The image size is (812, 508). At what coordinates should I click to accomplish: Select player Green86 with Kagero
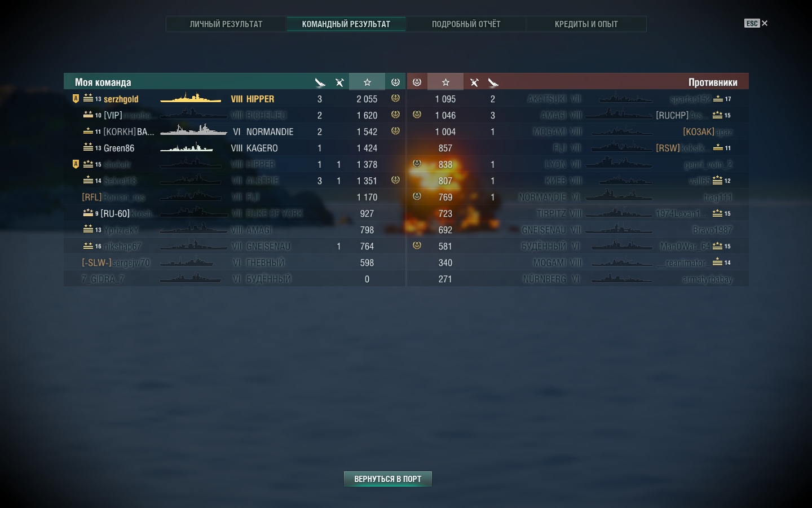tap(235, 148)
